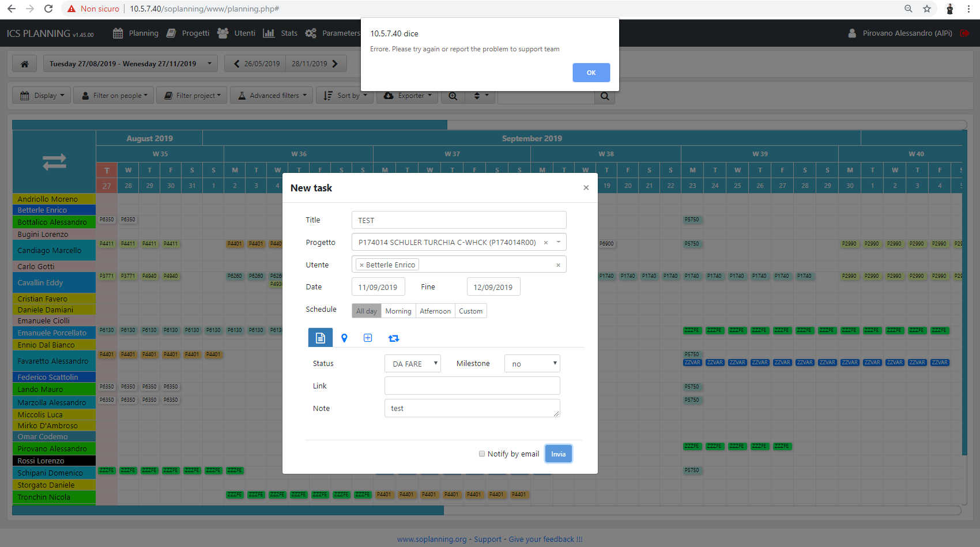
Task: Select the plus-square extra details tab icon
Action: (368, 338)
